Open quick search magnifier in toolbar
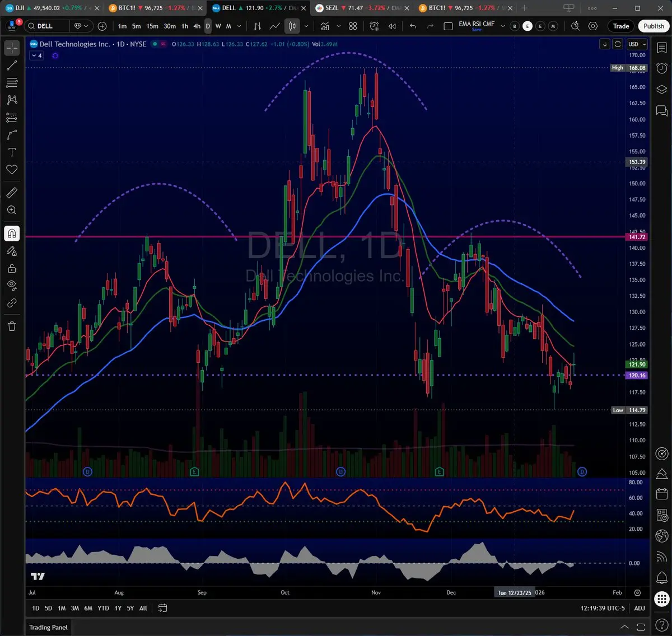This screenshot has width=672, height=636. click(x=575, y=26)
